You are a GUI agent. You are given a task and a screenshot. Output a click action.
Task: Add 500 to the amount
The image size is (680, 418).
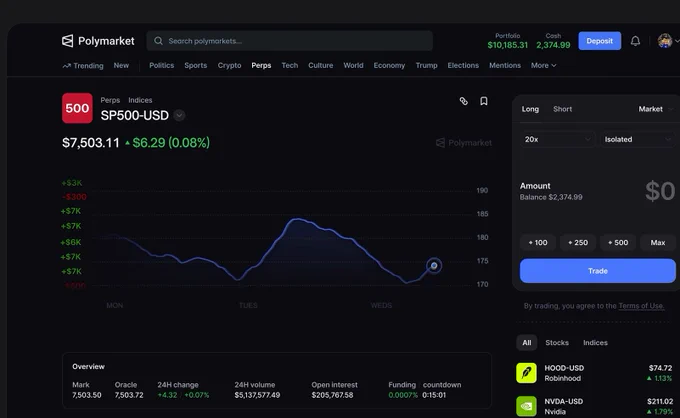click(618, 243)
